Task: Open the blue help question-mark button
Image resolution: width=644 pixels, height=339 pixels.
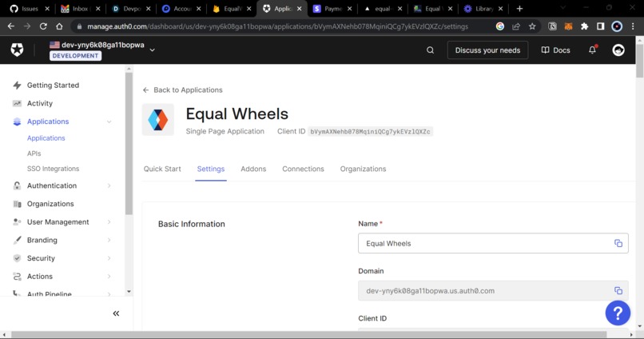Action: coord(618,313)
